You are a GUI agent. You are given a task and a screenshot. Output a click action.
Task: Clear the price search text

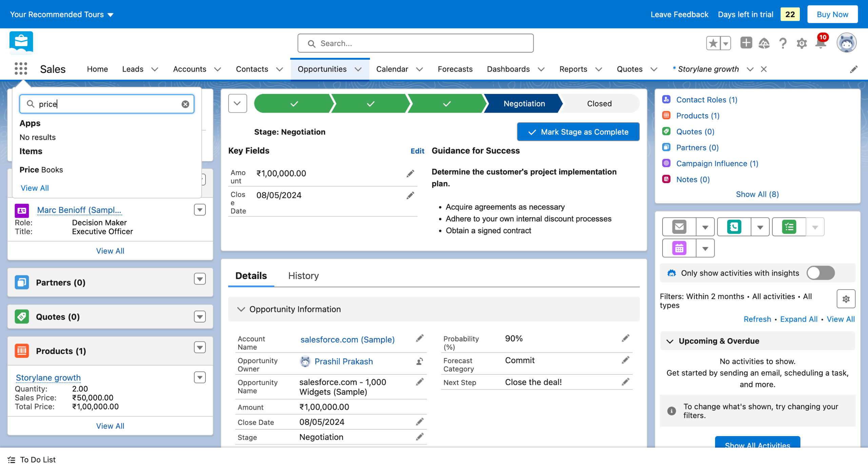185,104
